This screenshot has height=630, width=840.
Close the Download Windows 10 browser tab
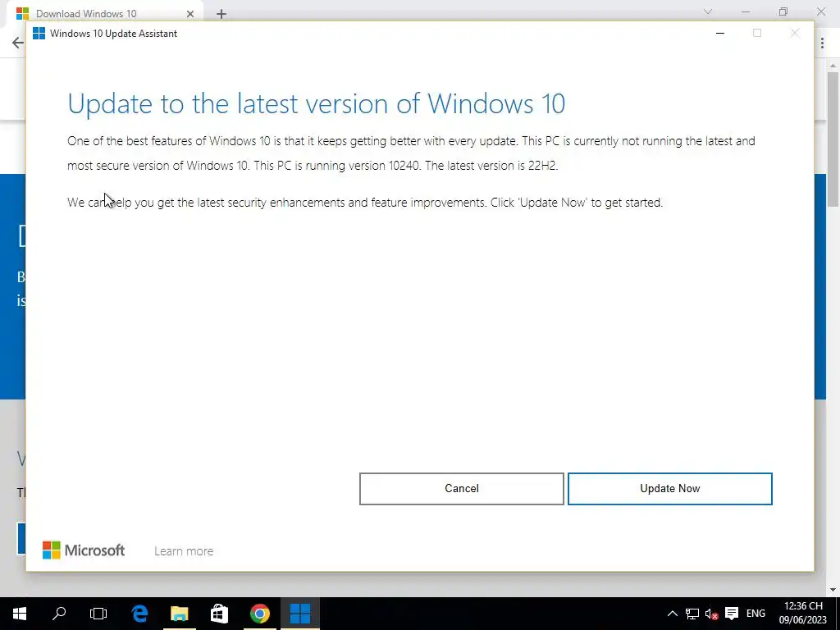pyautogui.click(x=190, y=14)
